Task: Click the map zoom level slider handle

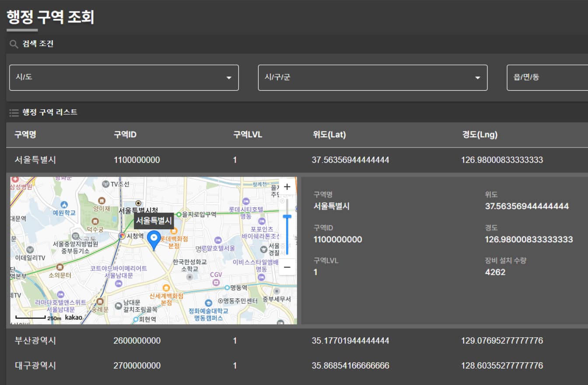Action: [x=287, y=217]
